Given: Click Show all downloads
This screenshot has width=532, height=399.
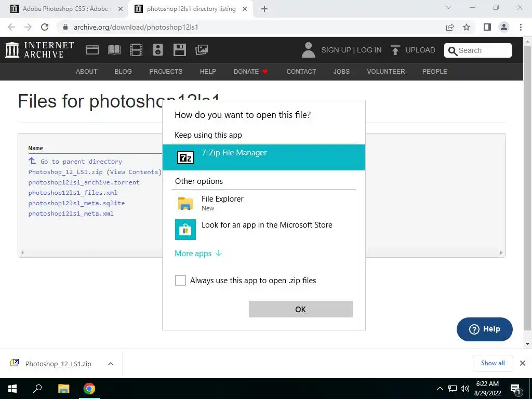Looking at the screenshot, I should (x=493, y=363).
